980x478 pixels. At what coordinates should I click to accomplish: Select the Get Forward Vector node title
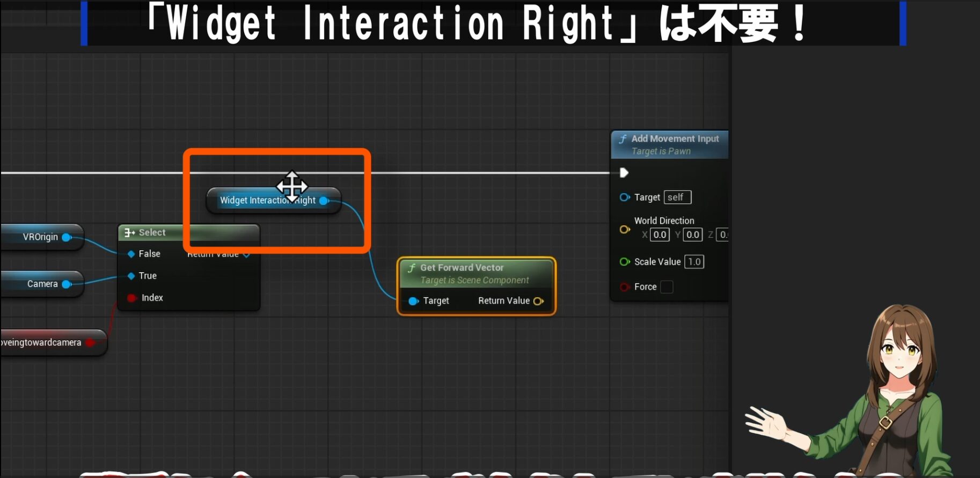coord(462,268)
